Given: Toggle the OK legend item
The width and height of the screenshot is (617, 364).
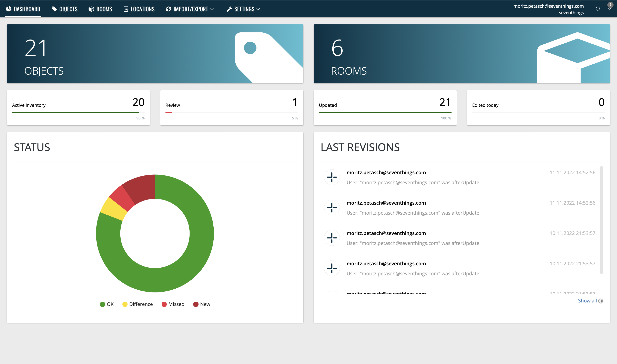Looking at the screenshot, I should [107, 304].
